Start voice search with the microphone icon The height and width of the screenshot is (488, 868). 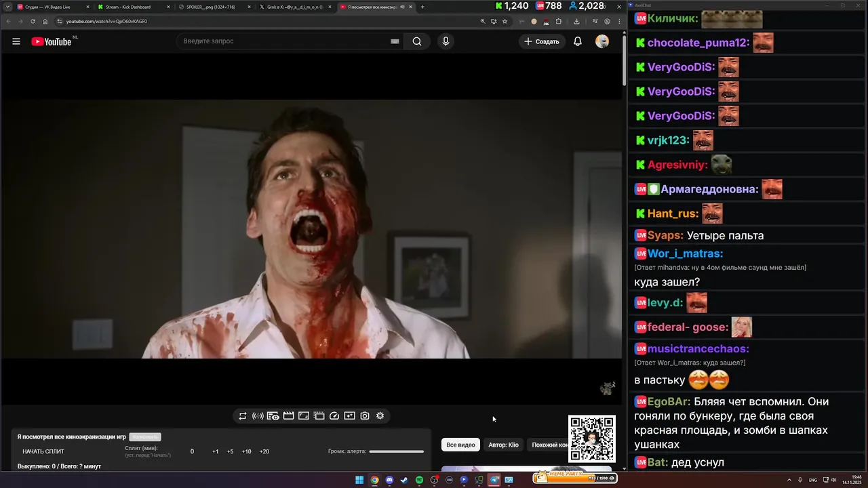(446, 41)
